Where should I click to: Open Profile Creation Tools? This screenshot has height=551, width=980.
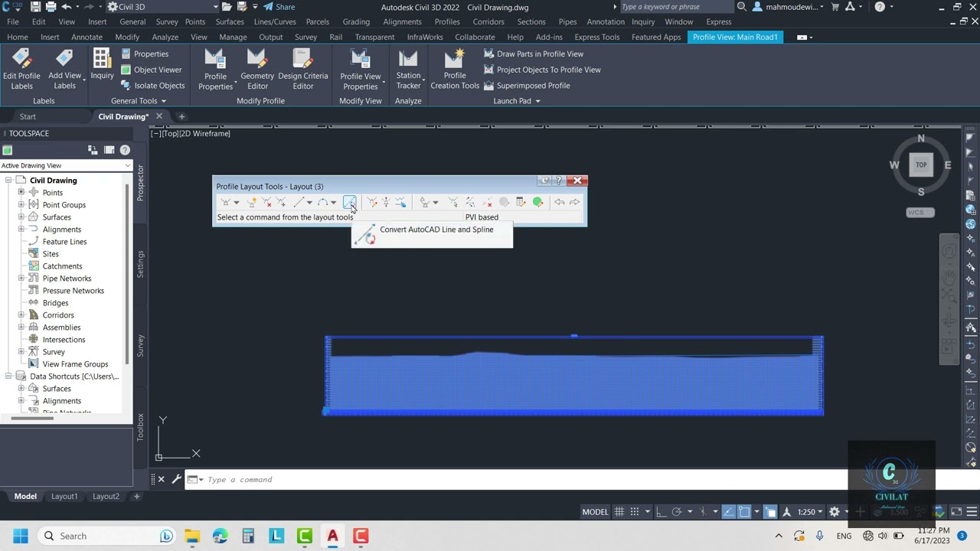pos(455,70)
